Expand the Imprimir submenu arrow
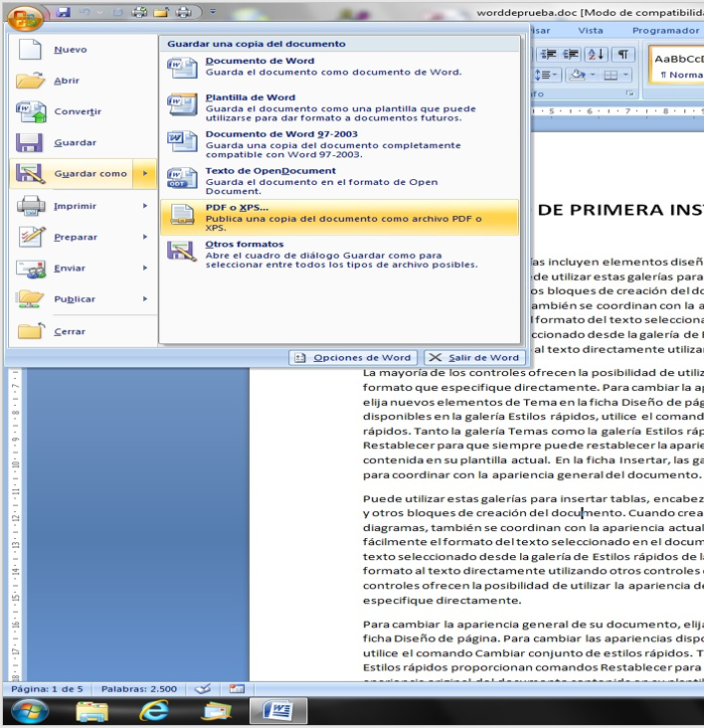This screenshot has width=704, height=728. (x=145, y=206)
